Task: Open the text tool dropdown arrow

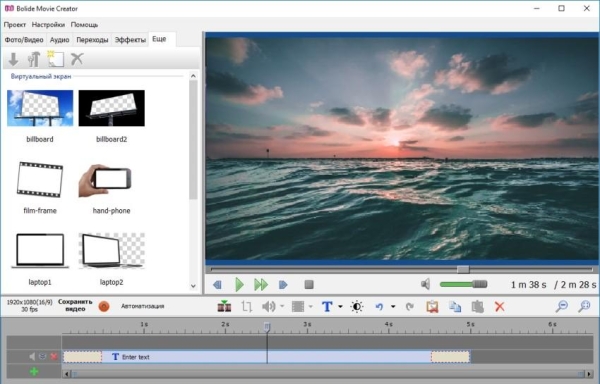Action: click(340, 306)
